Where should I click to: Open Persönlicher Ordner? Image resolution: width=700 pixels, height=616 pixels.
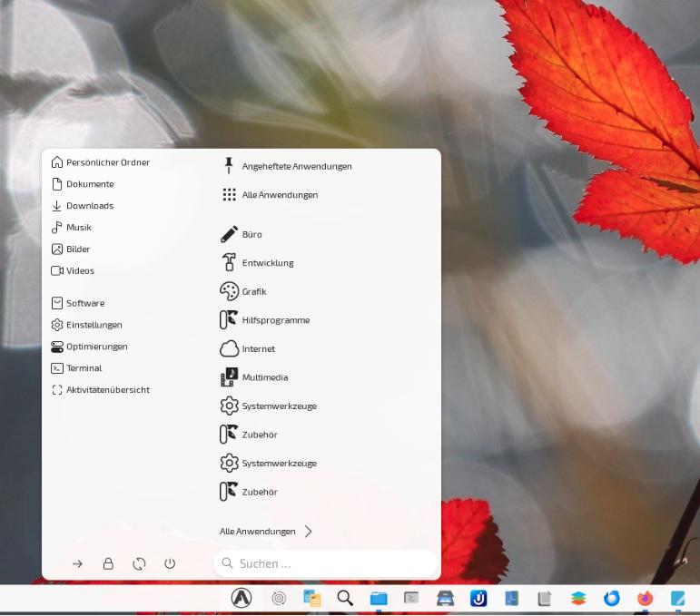(x=107, y=162)
